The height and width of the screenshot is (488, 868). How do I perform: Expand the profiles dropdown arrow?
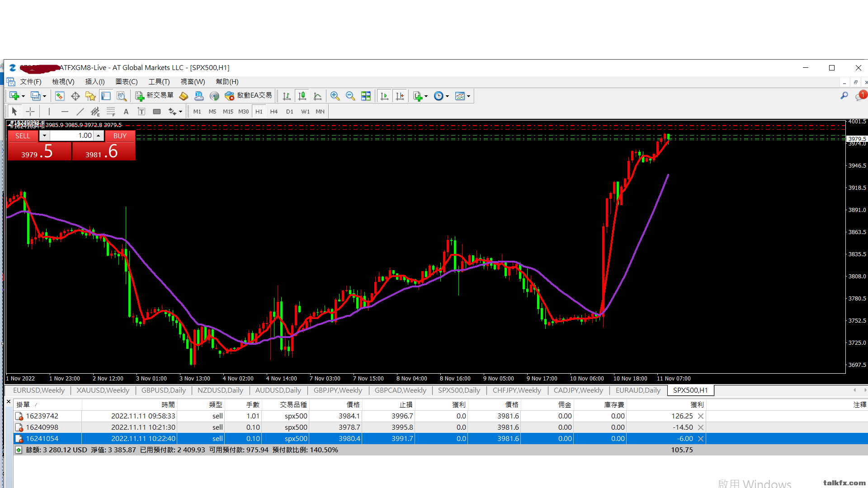44,96
